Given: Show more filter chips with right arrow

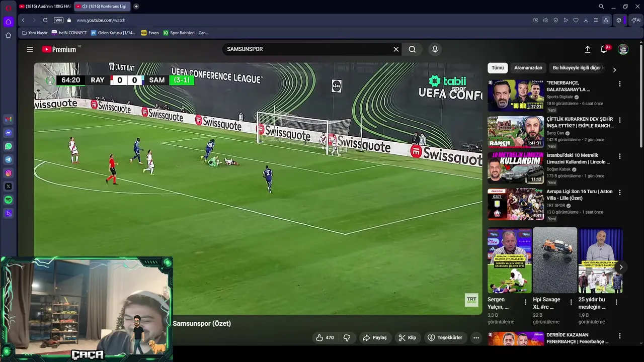Looking at the screenshot, I should click(614, 70).
